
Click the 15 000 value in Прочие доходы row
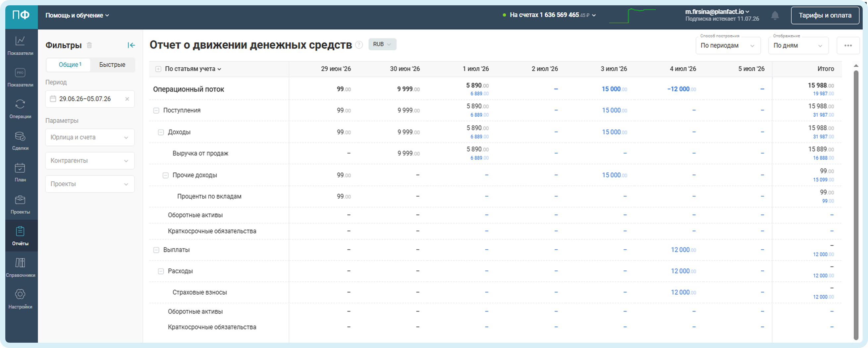click(x=614, y=175)
